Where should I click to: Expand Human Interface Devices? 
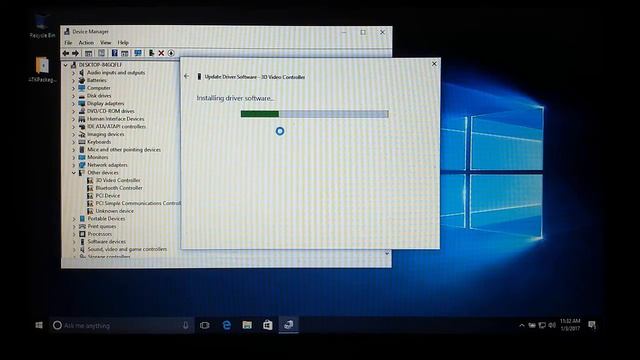point(74,119)
